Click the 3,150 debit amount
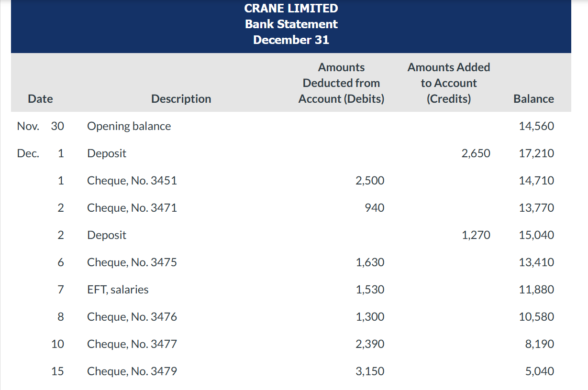The height and width of the screenshot is (390, 588). tap(370, 371)
